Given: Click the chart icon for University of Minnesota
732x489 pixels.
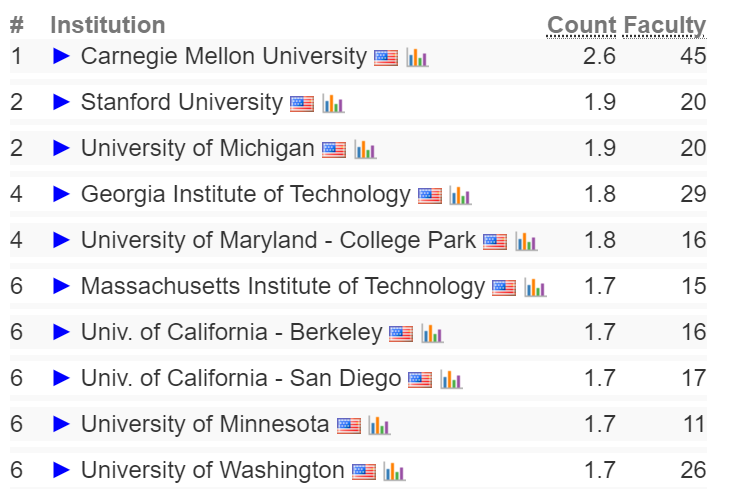Looking at the screenshot, I should coord(379,425).
